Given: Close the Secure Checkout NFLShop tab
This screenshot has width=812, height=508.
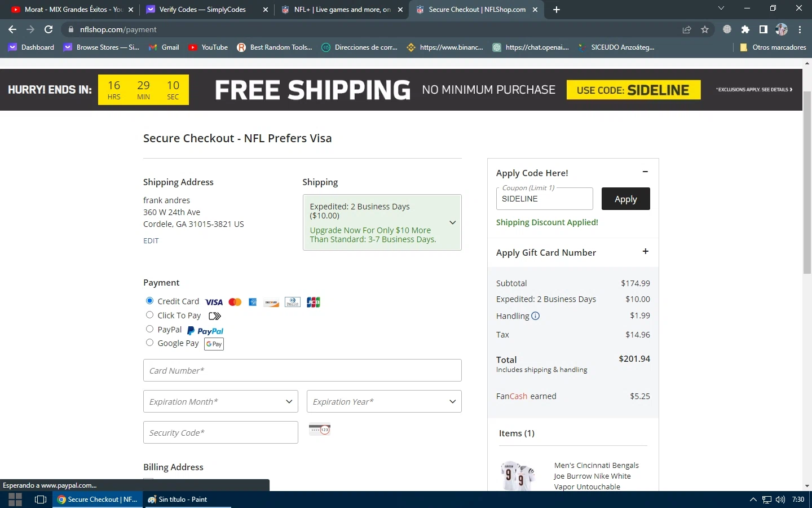Looking at the screenshot, I should 535,10.
